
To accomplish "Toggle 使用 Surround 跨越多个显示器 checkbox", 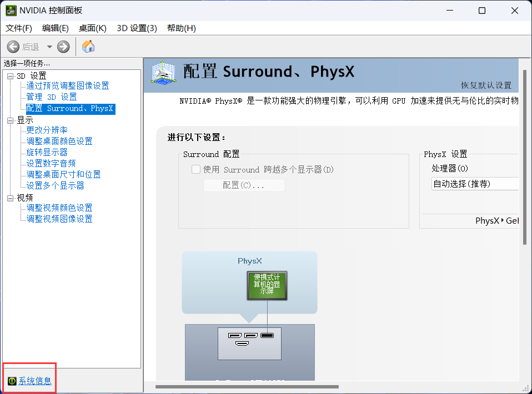I will click(196, 169).
